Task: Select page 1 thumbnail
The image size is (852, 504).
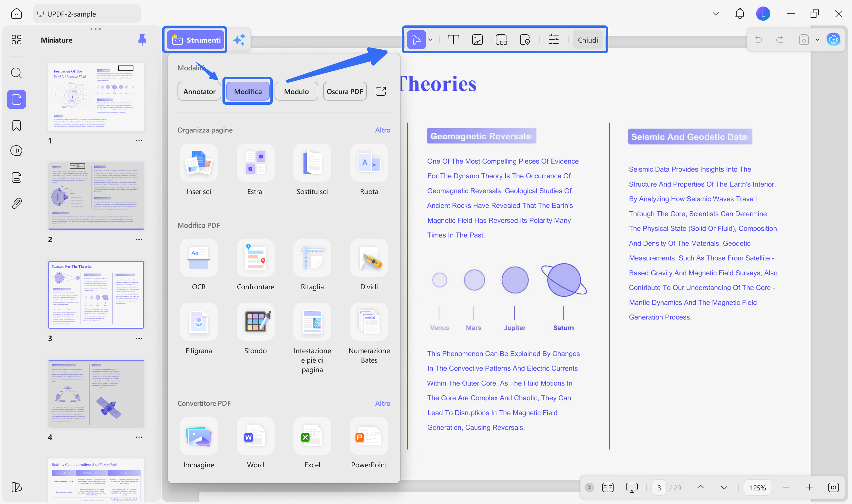Action: tap(96, 97)
